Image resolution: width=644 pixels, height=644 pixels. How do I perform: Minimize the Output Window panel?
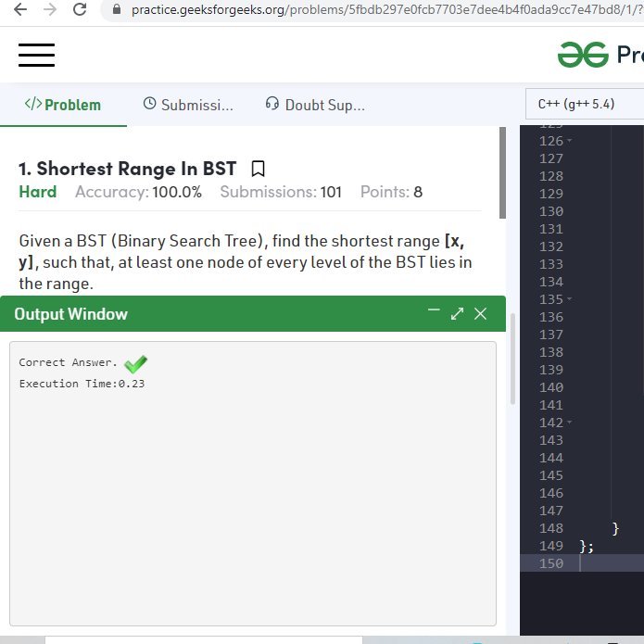point(434,310)
